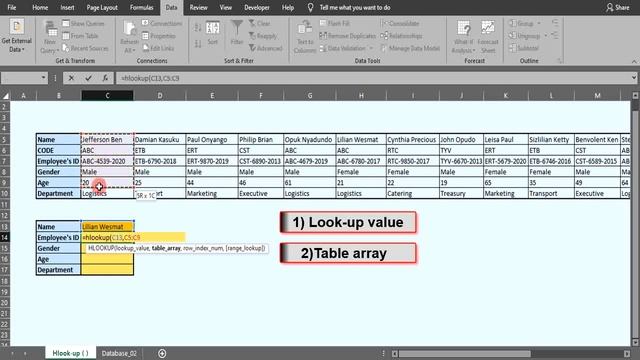Click Edit Links

tap(158, 48)
